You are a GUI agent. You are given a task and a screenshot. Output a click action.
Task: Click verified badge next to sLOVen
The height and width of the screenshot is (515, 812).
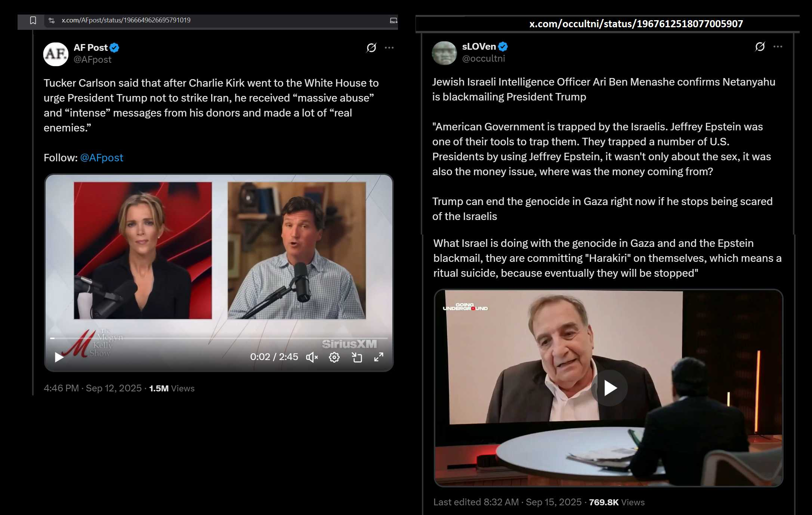[503, 46]
